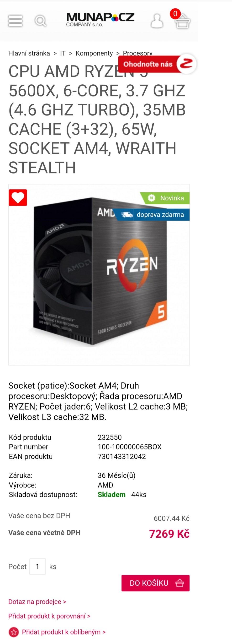Open the IT breadcrumb category

point(63,53)
